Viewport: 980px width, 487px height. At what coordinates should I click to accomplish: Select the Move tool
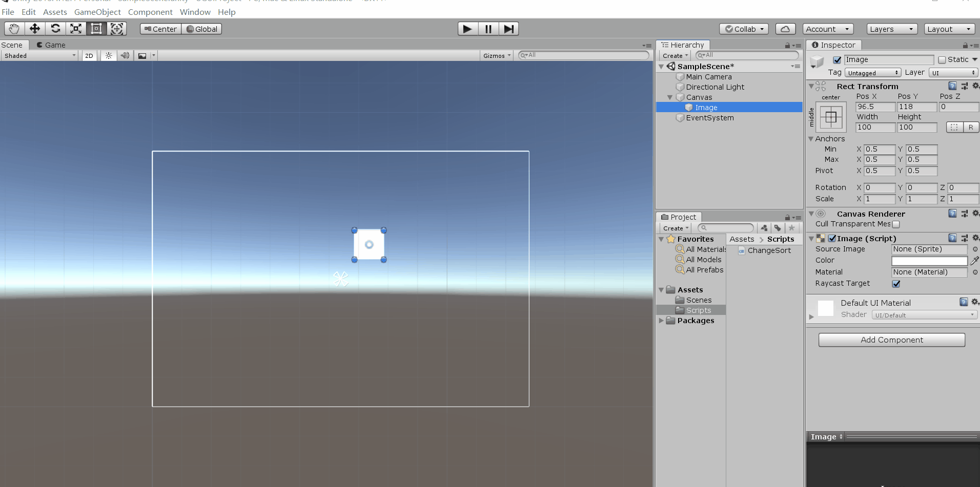(x=35, y=29)
